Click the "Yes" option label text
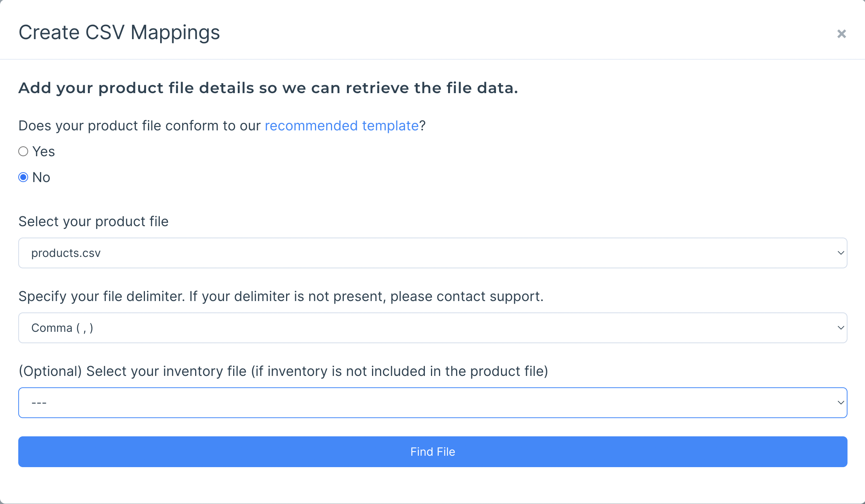The height and width of the screenshot is (504, 865). 44,151
